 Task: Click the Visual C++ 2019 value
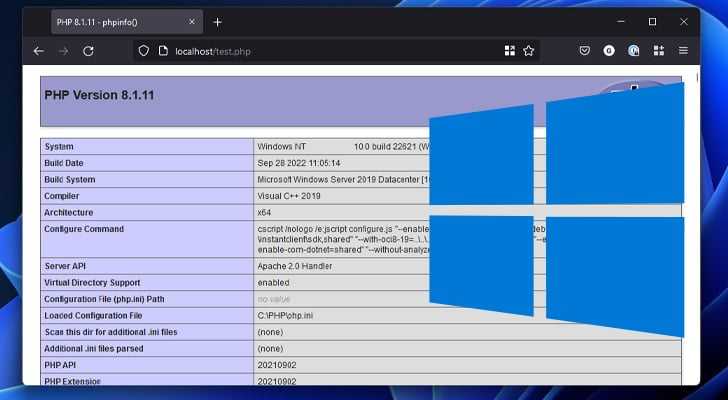point(289,196)
